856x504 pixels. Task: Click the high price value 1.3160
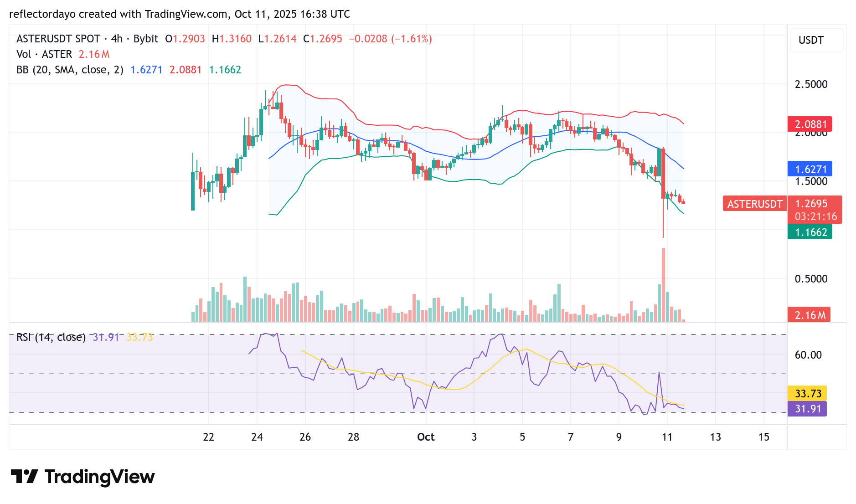235,39
